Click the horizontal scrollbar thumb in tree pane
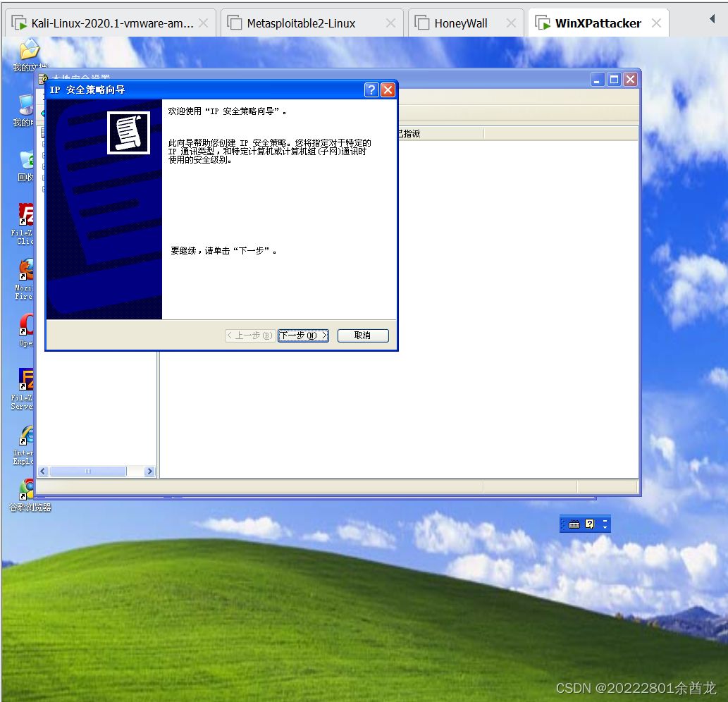 pos(88,472)
